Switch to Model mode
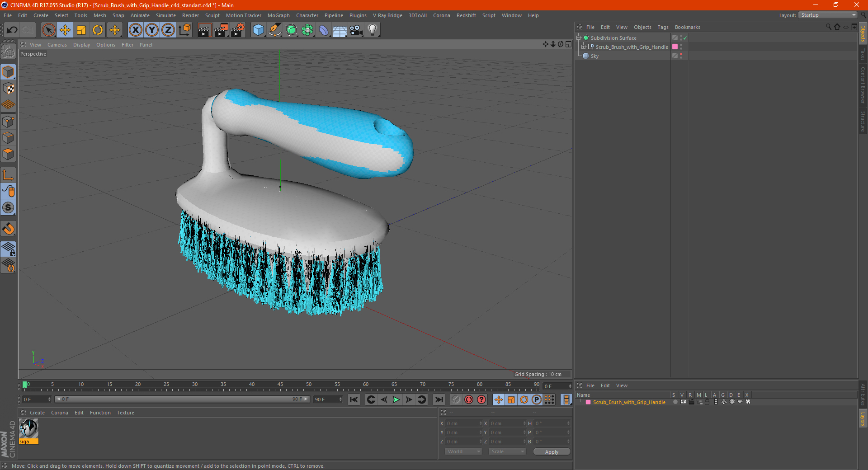868x470 pixels. click(9, 72)
